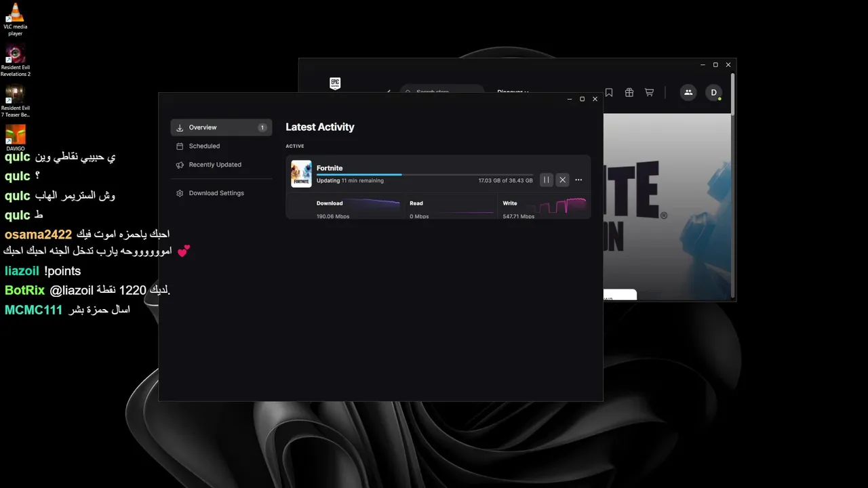Click the Fortnite title text

click(x=330, y=168)
